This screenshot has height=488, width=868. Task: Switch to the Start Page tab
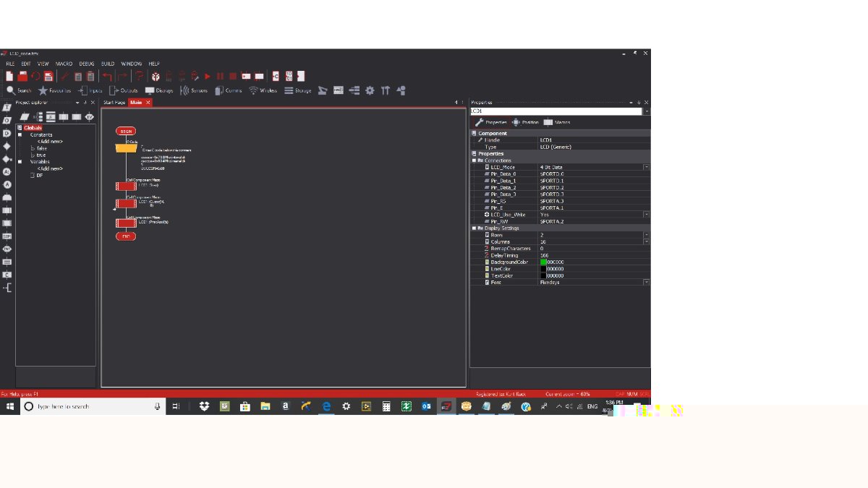[x=114, y=103]
